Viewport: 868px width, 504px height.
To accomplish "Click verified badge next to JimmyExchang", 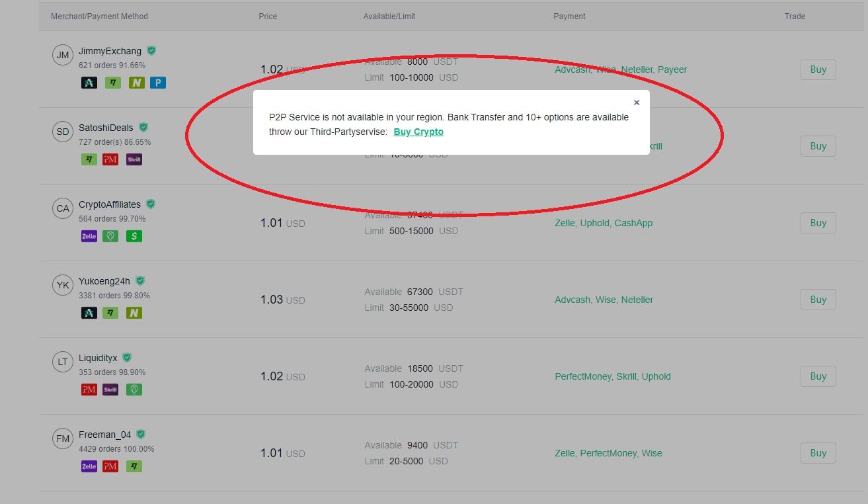I will [151, 51].
